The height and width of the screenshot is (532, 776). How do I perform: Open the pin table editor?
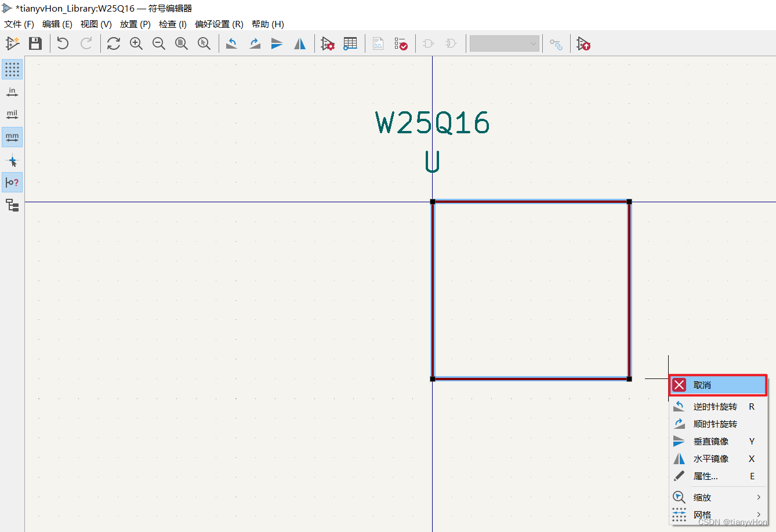click(350, 43)
